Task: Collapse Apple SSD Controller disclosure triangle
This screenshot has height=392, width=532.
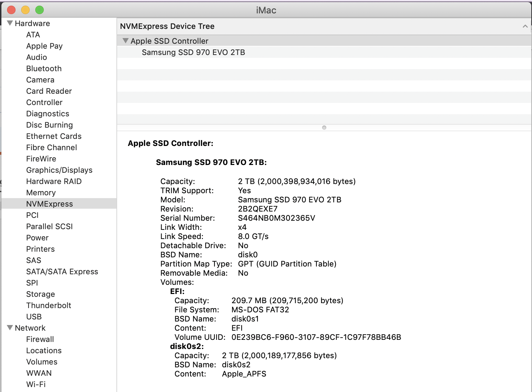Action: pos(125,41)
